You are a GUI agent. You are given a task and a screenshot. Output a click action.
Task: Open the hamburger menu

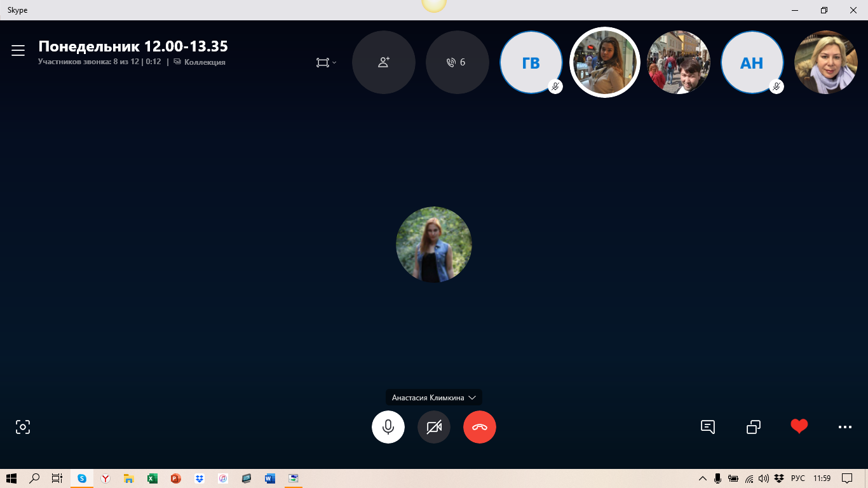coord(18,51)
